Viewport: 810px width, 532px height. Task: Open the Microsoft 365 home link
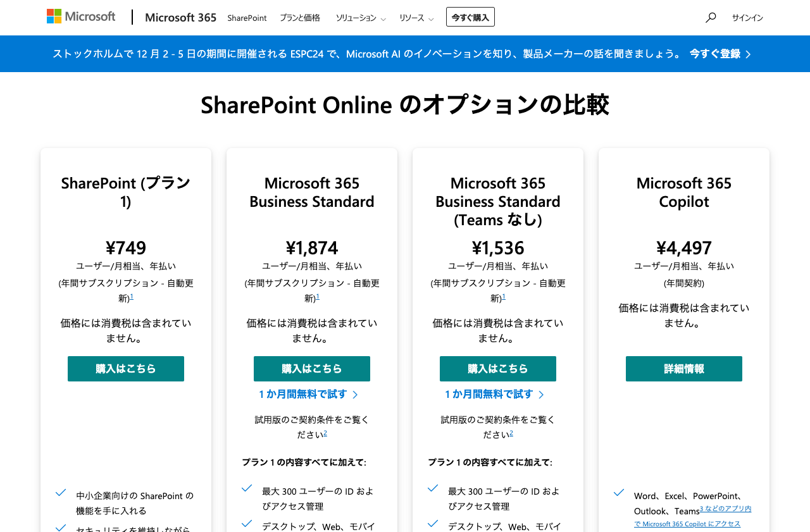pyautogui.click(x=180, y=17)
